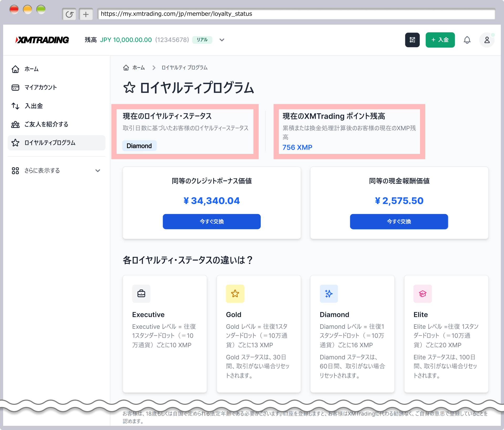The width and height of the screenshot is (504, 430).
Task: Open ホーム in the sidebar
Action: [x=57, y=69]
